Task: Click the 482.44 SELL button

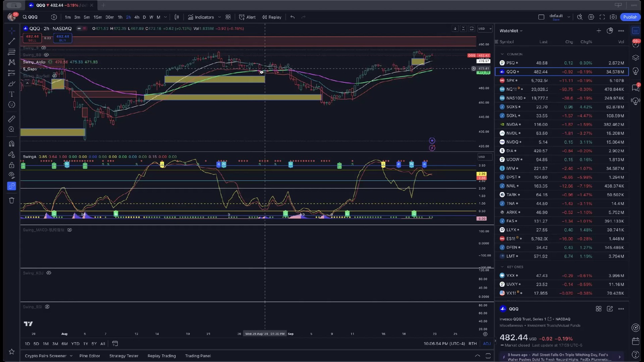Action: pos(32,38)
